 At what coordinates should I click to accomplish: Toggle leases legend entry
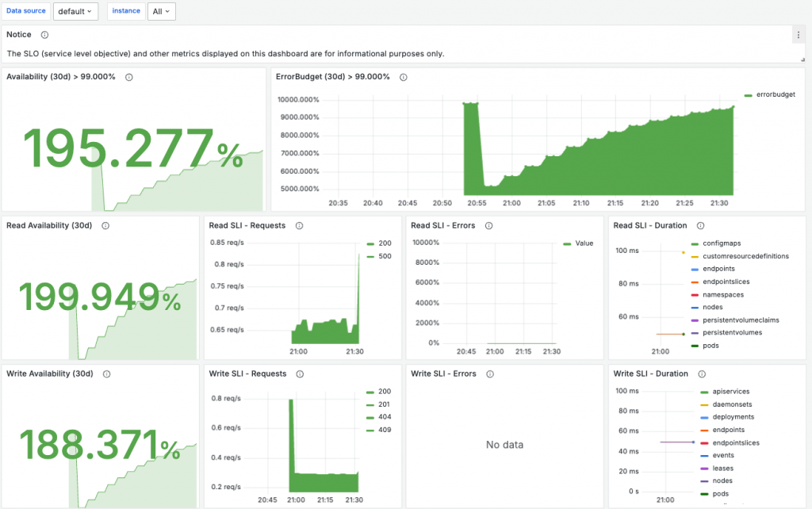pyautogui.click(x=723, y=468)
